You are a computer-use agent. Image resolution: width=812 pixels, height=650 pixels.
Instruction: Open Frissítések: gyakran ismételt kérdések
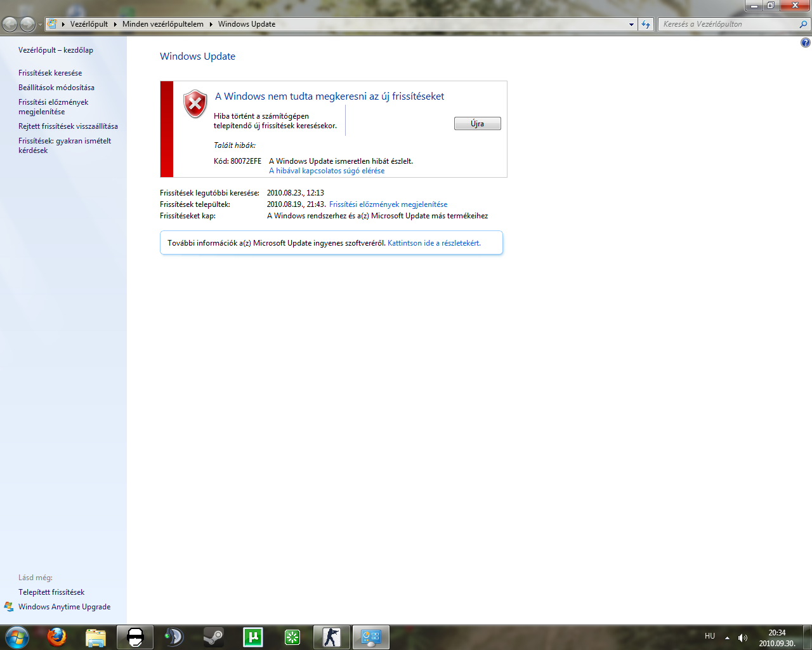[x=65, y=145]
